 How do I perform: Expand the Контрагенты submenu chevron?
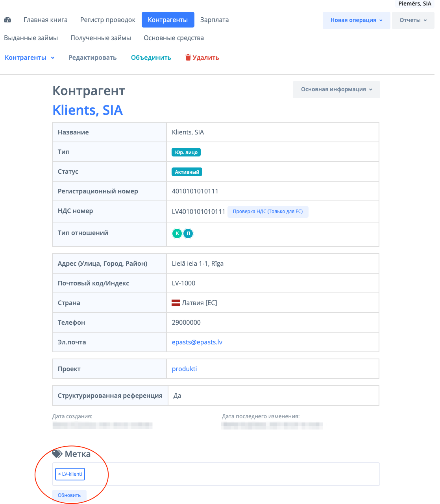[53, 58]
